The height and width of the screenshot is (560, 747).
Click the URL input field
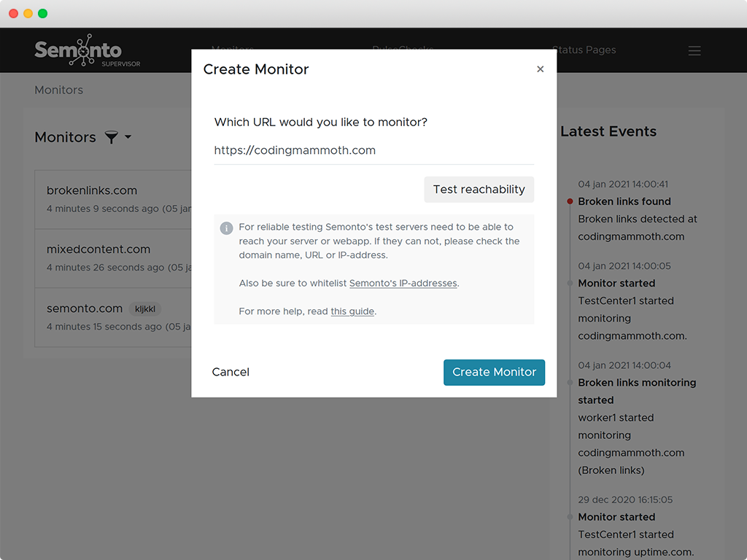(x=373, y=150)
